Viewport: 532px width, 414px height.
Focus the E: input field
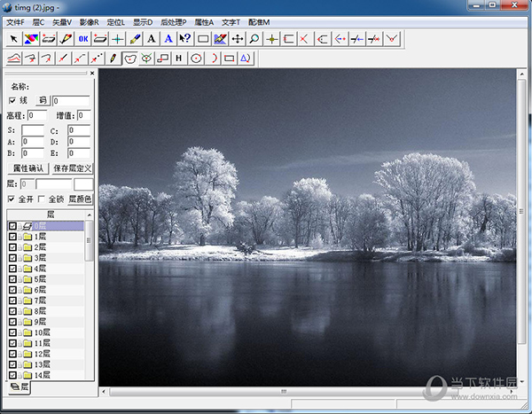[79, 153]
